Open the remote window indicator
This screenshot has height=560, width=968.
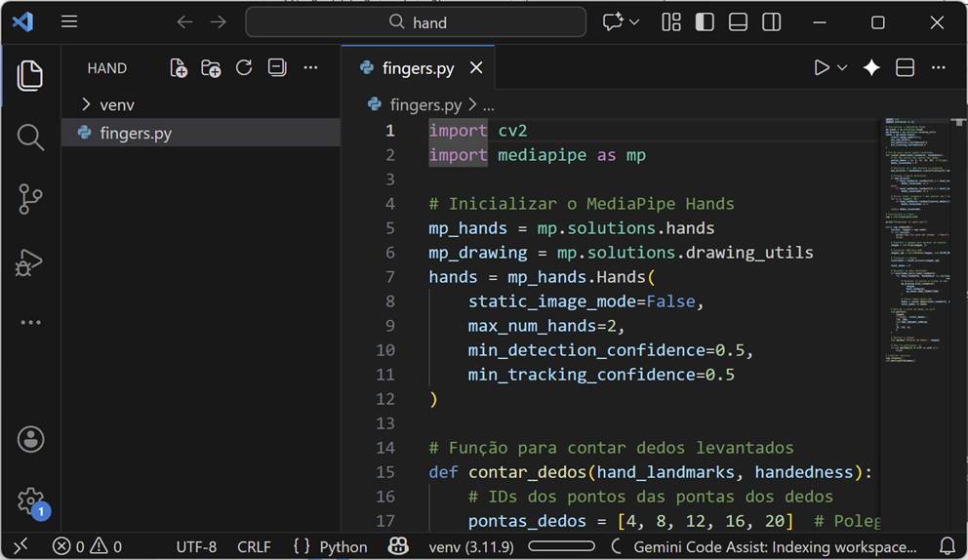(21, 545)
